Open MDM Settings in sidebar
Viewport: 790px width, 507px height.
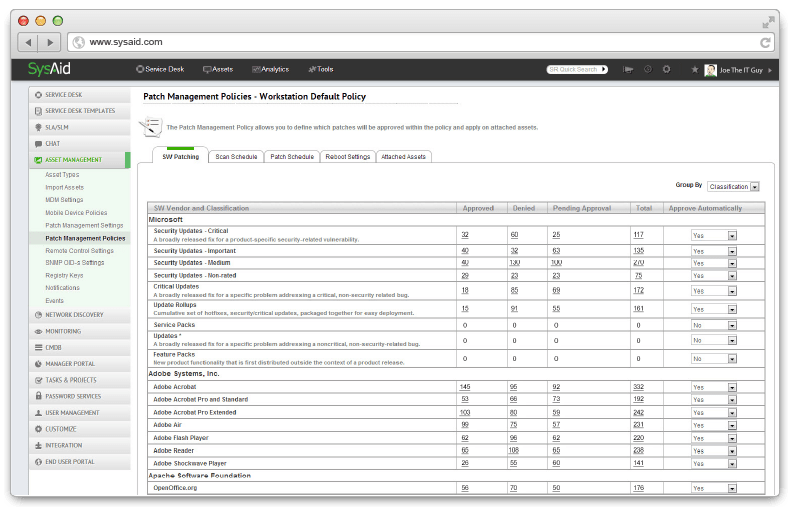[64, 200]
